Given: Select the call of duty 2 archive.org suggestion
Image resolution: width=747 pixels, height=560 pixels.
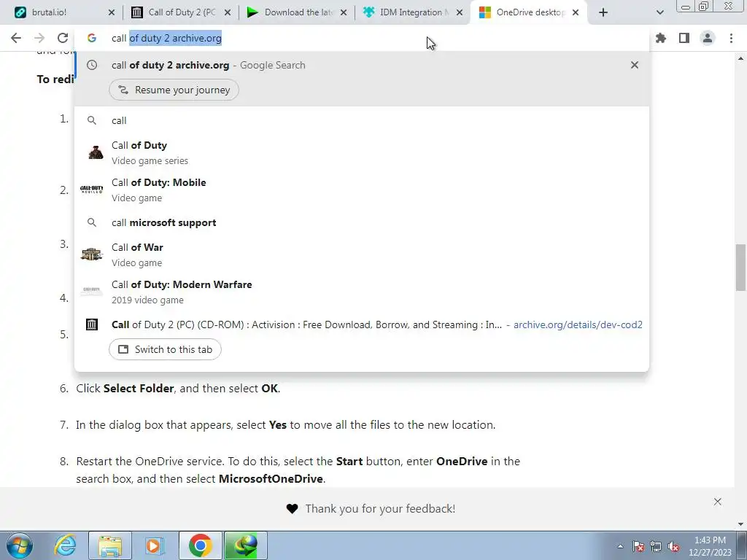Looking at the screenshot, I should (x=362, y=65).
